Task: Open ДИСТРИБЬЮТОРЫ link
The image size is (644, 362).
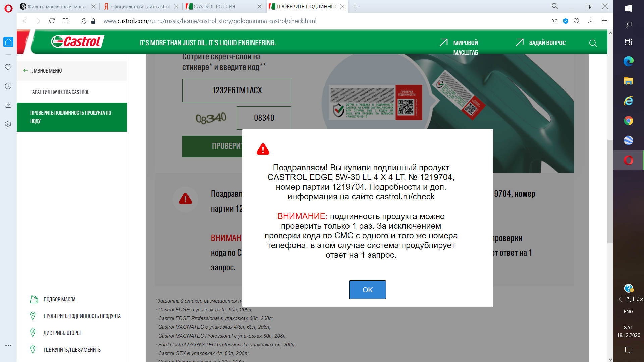Action: pos(56,333)
